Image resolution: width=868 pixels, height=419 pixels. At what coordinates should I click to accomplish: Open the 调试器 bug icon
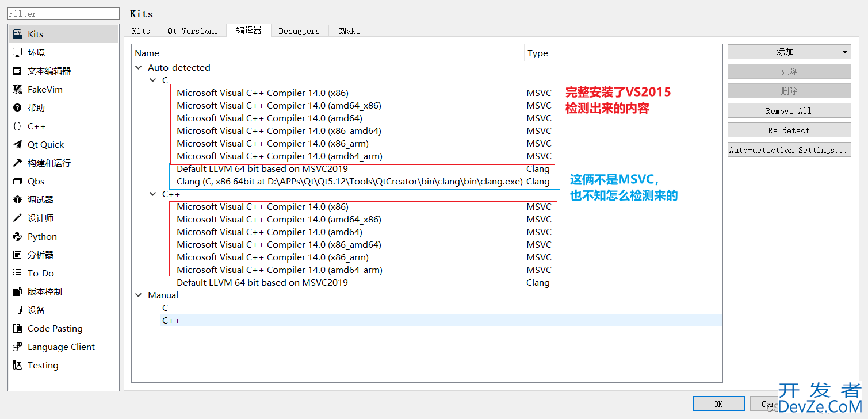click(17, 200)
